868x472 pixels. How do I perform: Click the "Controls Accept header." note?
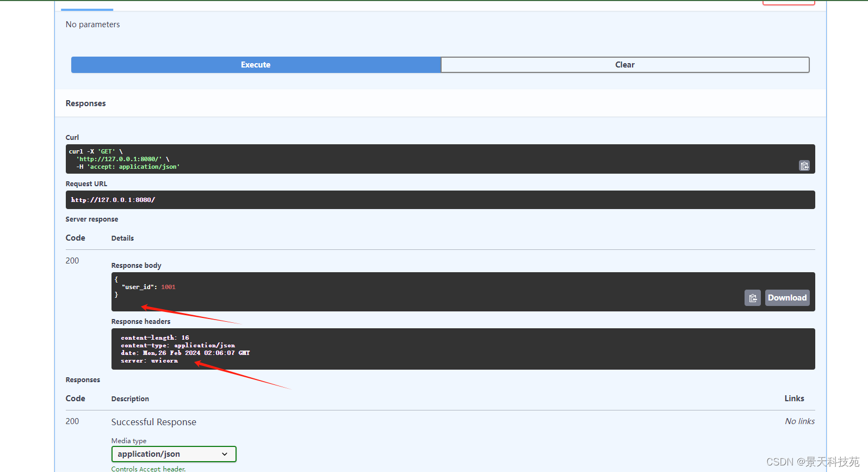pos(148,469)
